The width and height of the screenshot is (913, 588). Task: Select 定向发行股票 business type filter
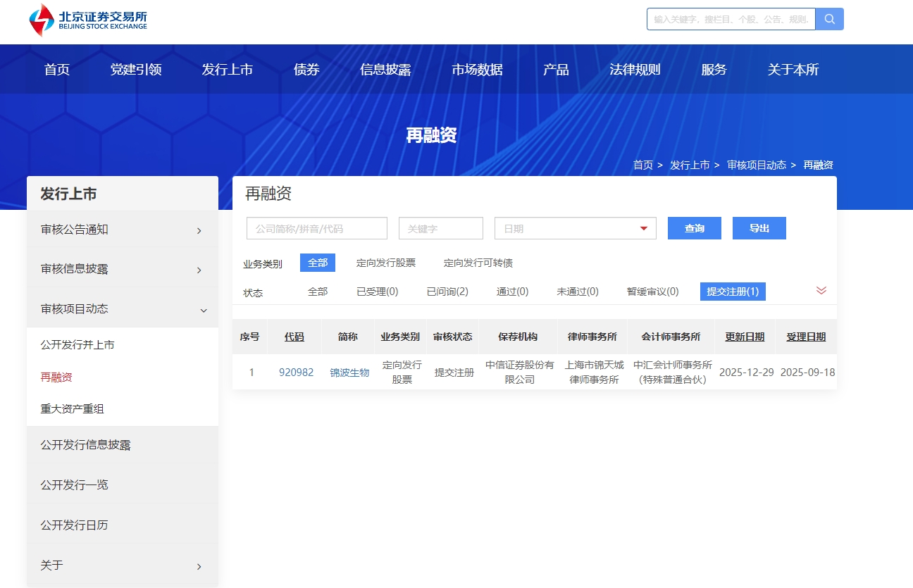(385, 263)
